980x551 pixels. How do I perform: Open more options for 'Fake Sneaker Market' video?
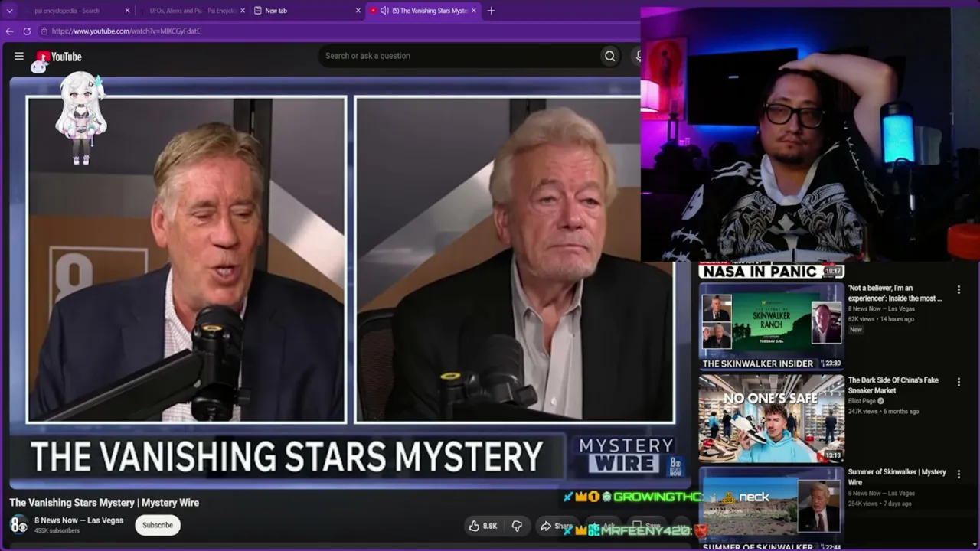click(959, 382)
